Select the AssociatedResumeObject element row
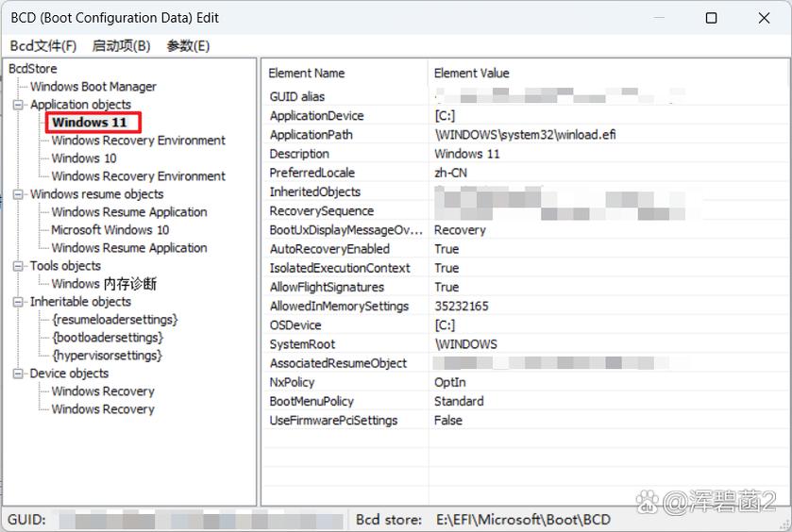Image resolution: width=792 pixels, height=532 pixels. 525,363
